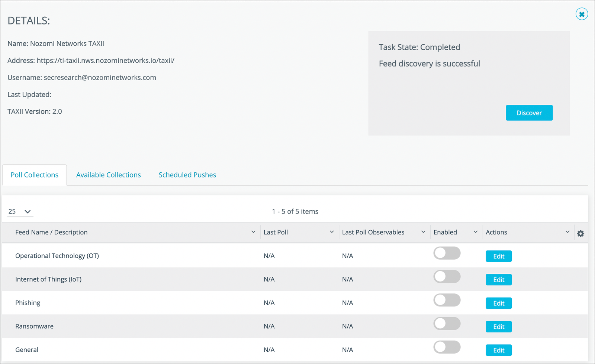The width and height of the screenshot is (595, 364).
Task: Click the Name: Nozomi Networks TAXII text
Action: click(56, 43)
